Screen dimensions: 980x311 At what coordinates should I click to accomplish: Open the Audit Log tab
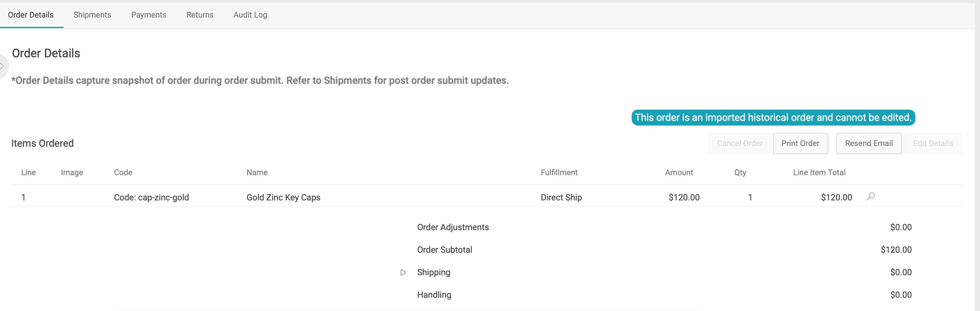point(250,15)
